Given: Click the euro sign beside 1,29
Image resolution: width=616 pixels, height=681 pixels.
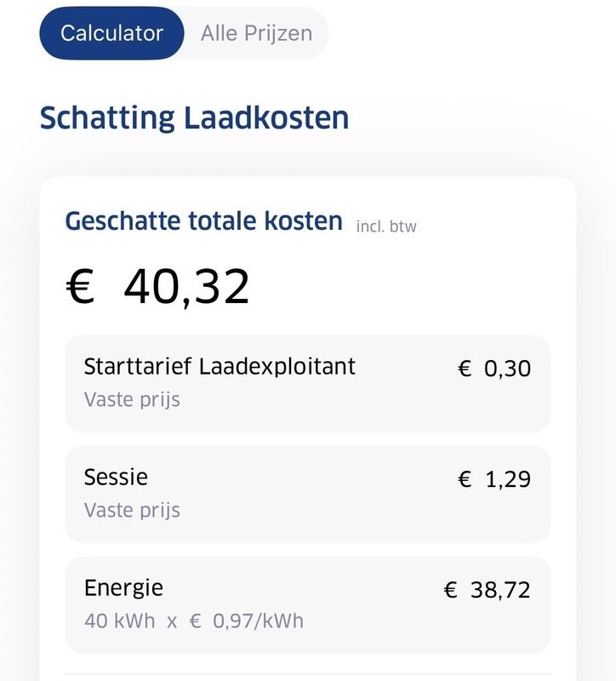Looking at the screenshot, I should (x=465, y=480).
